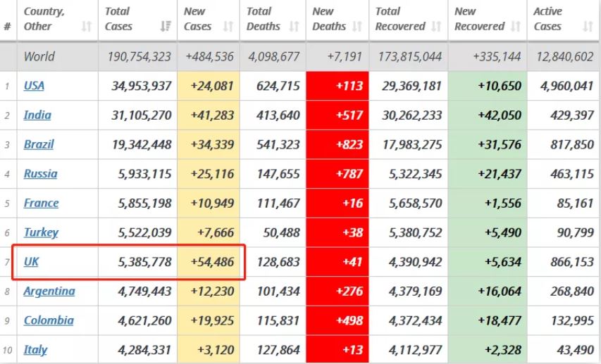Open the USA country link

tap(34, 85)
